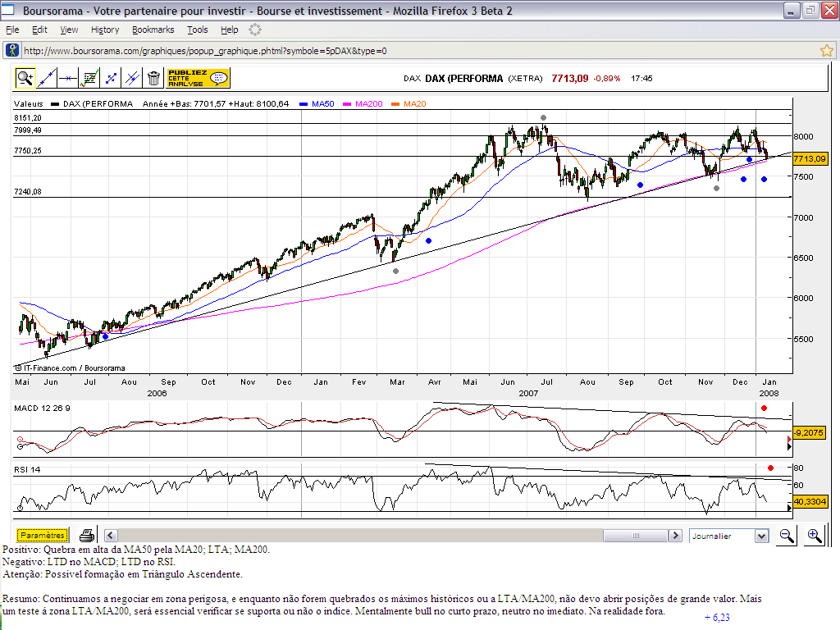Click the MACD value label -9,2075
The width and height of the screenshot is (840, 630).
pos(809,432)
